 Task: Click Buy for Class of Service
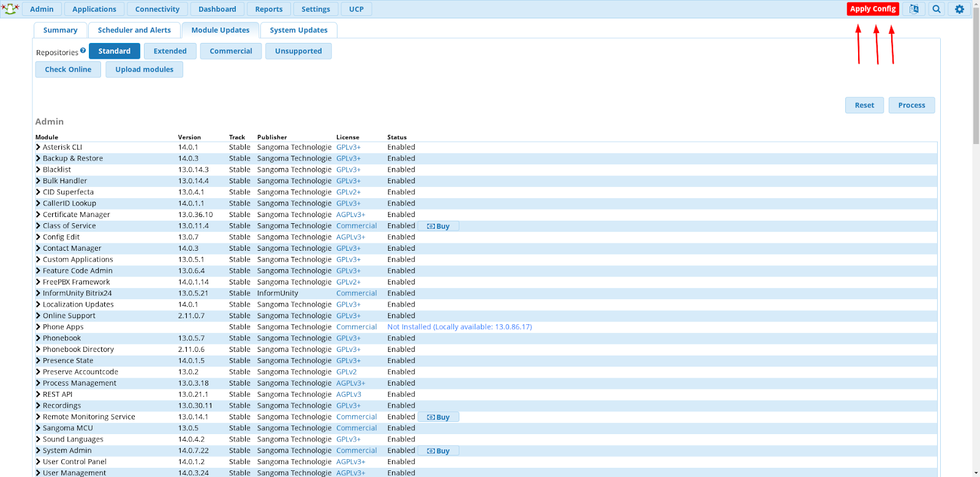click(x=439, y=226)
